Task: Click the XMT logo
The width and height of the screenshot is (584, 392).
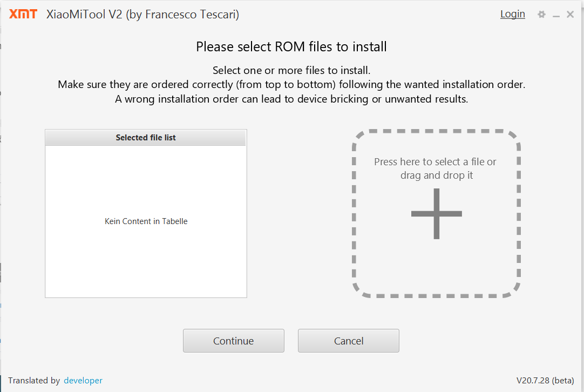Action: 23,15
